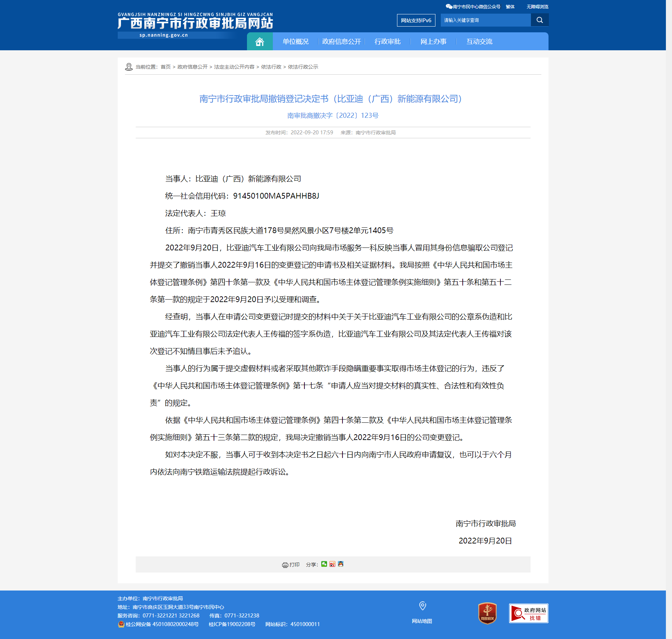Click 依法行政 in the breadcrumb
672x639 pixels.
point(271,67)
